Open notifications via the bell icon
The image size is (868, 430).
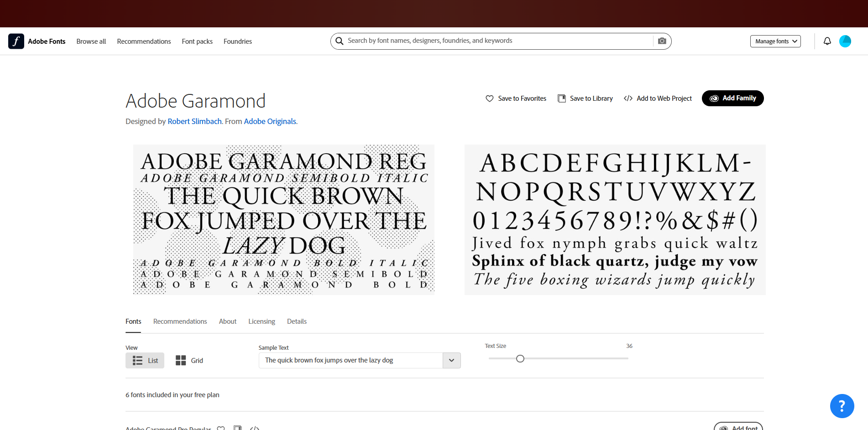(827, 41)
